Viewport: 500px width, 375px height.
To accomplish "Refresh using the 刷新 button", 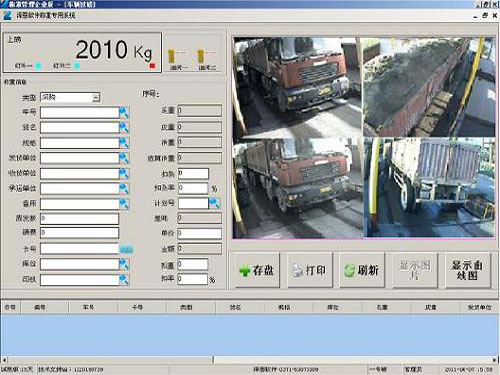I will pos(362,270).
